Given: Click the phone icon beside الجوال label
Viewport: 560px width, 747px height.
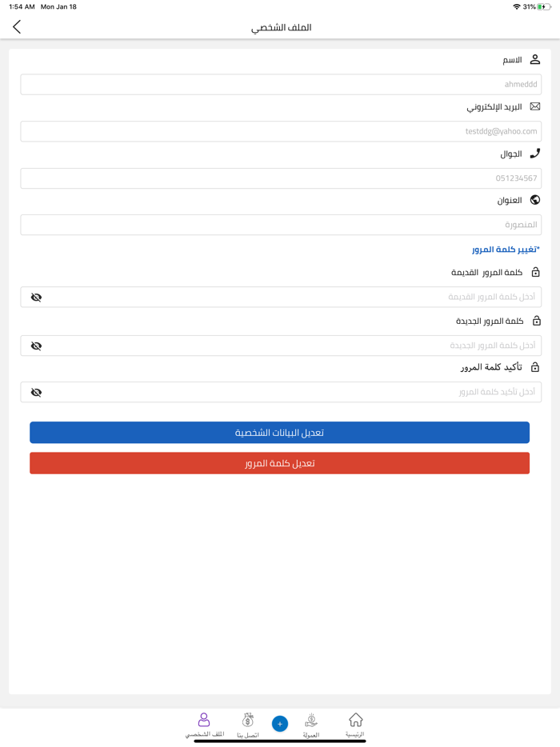Looking at the screenshot, I should click(x=534, y=153).
